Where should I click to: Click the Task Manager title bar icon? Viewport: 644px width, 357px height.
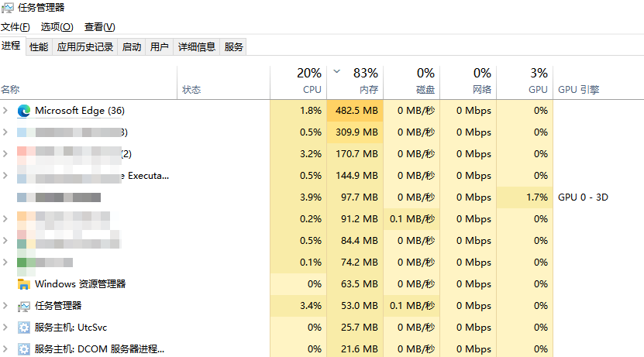pyautogui.click(x=8, y=8)
